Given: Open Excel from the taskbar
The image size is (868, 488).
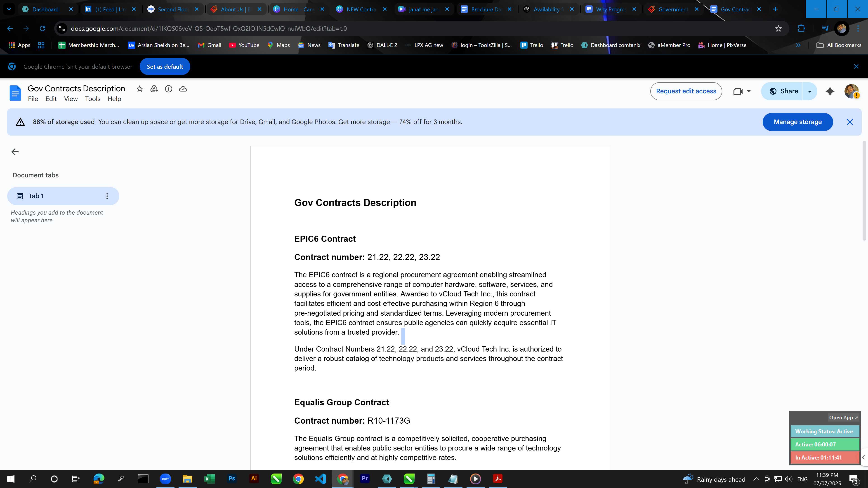Looking at the screenshot, I should (x=210, y=479).
